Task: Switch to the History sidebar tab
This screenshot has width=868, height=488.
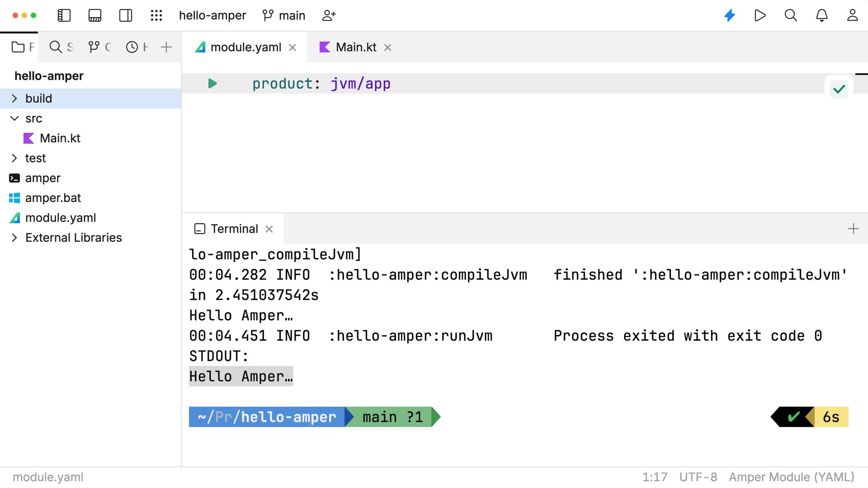Action: (x=137, y=47)
